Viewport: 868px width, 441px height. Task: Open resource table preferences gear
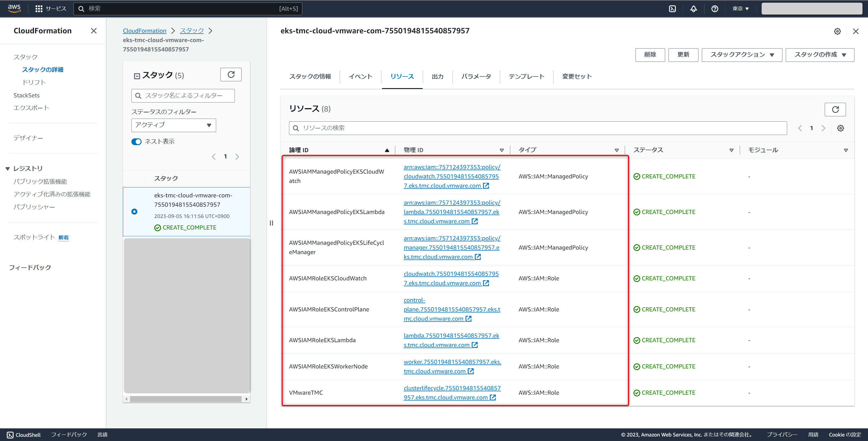click(840, 128)
